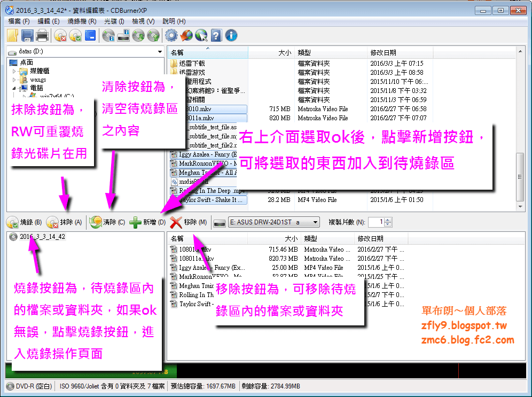Click the capacity usage bar at the bottom
The width and height of the screenshot is (532, 397).
265,371
